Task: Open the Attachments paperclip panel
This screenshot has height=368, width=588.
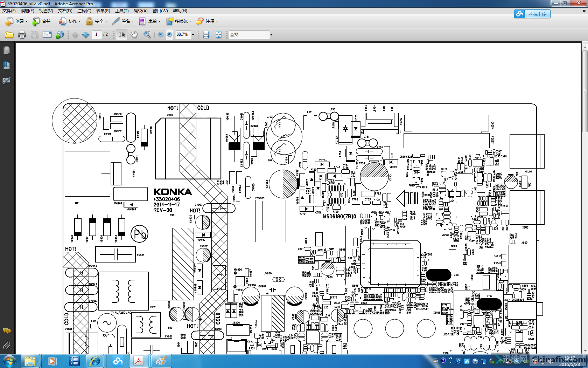Action: [x=6, y=346]
